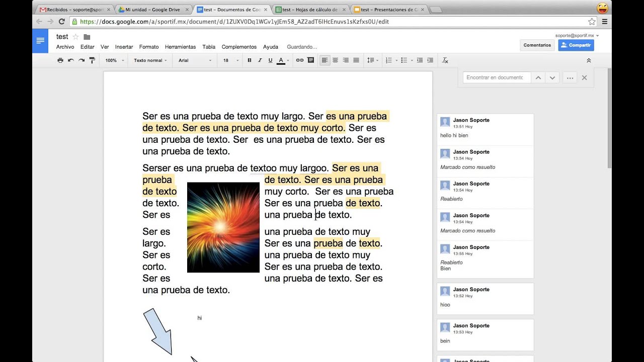
Task: Open the zoom 100% dropdown
Action: (x=115, y=60)
